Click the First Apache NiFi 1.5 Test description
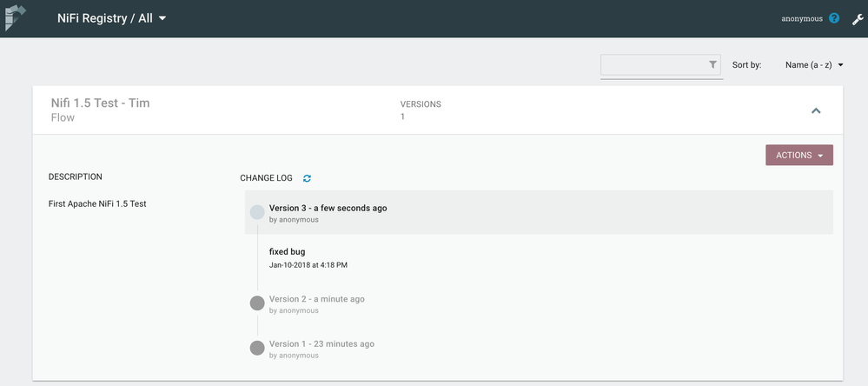Image resolution: width=868 pixels, height=386 pixels. [97, 203]
